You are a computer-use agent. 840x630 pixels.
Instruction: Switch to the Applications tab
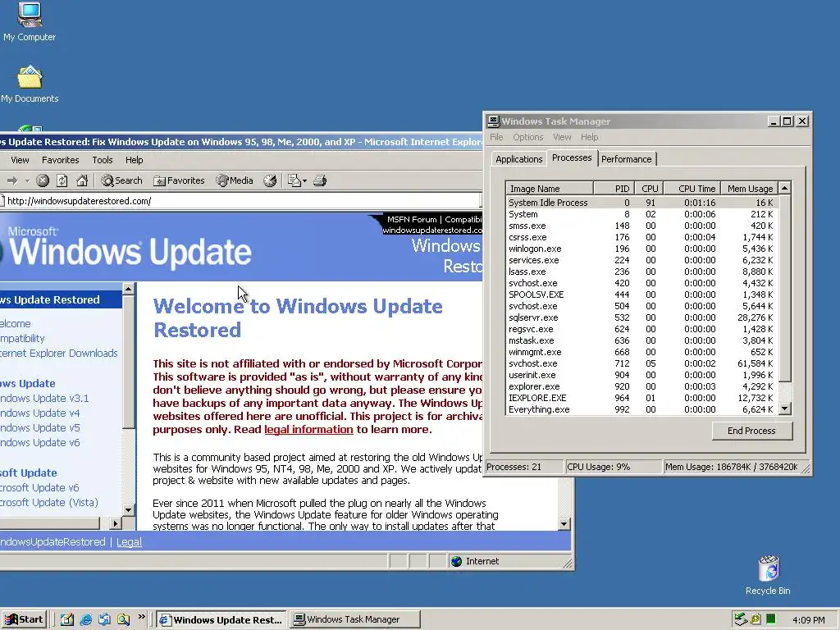pos(518,159)
